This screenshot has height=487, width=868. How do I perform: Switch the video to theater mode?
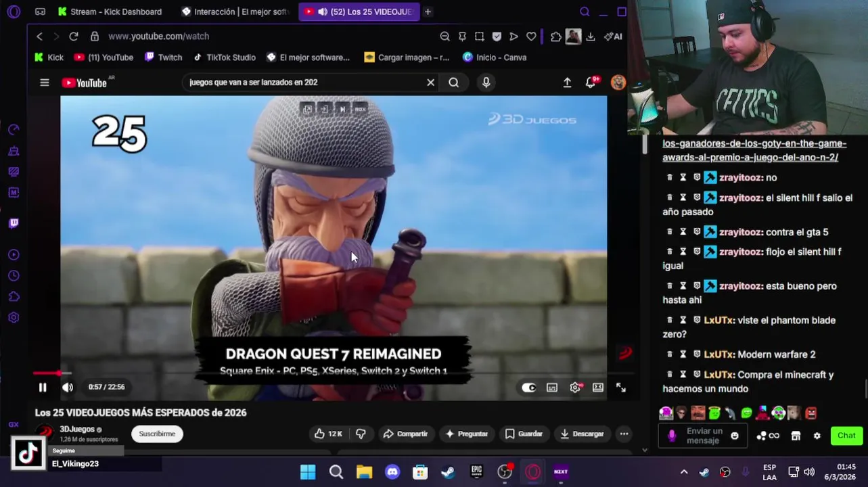click(x=598, y=388)
